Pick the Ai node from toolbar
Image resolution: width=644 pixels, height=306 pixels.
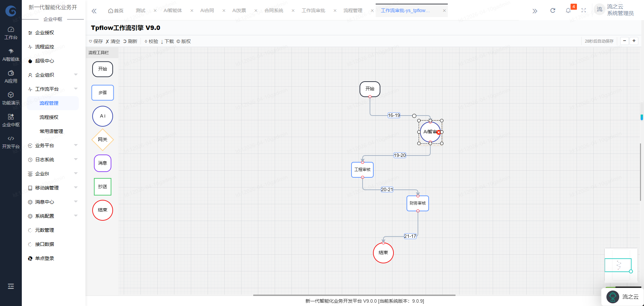103,116
